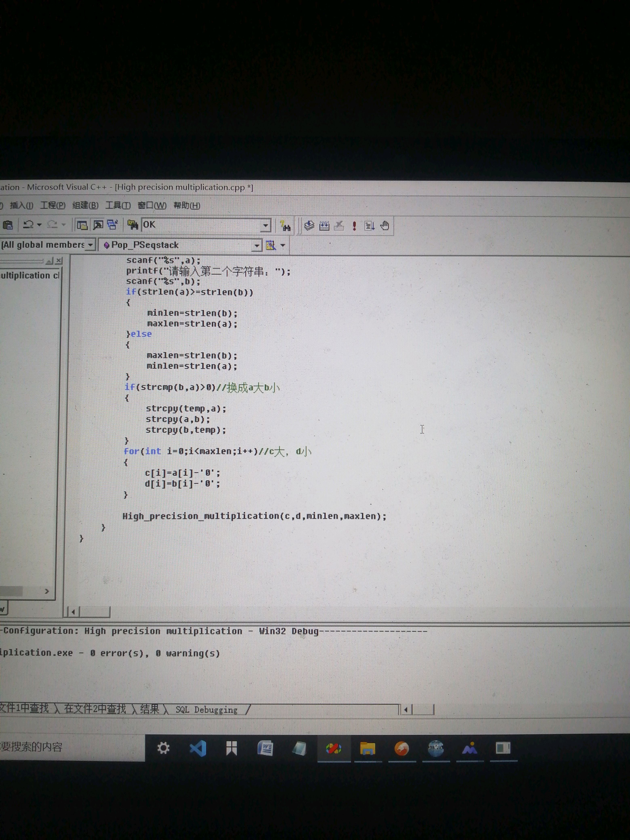The height and width of the screenshot is (840, 630).
Task: Switch to the 结果 output tab
Action: [x=150, y=709]
